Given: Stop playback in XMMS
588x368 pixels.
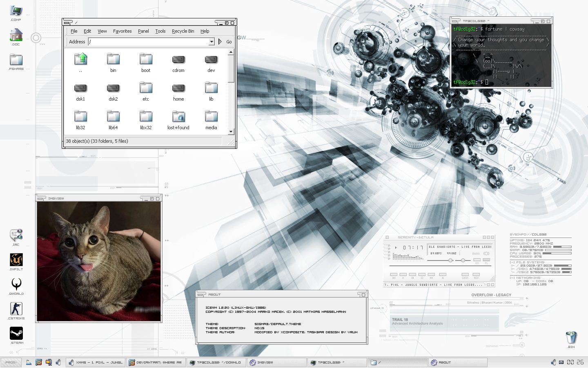Looking at the screenshot, I should tap(422, 275).
